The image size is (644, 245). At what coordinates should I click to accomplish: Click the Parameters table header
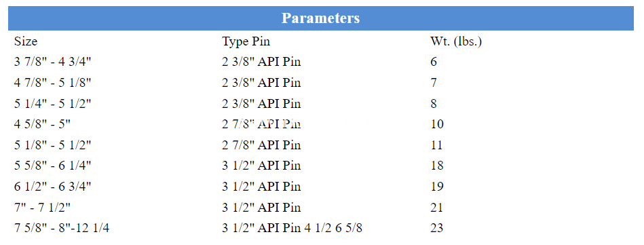[321, 18]
